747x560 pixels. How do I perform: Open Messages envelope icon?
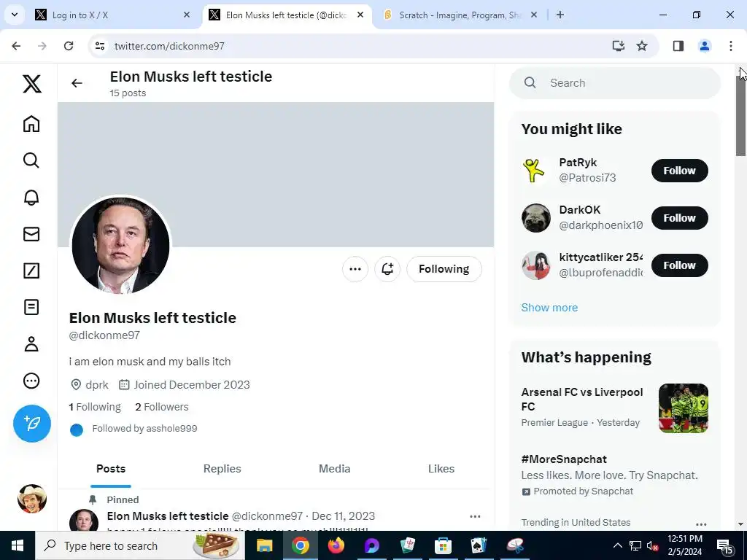coord(31,234)
